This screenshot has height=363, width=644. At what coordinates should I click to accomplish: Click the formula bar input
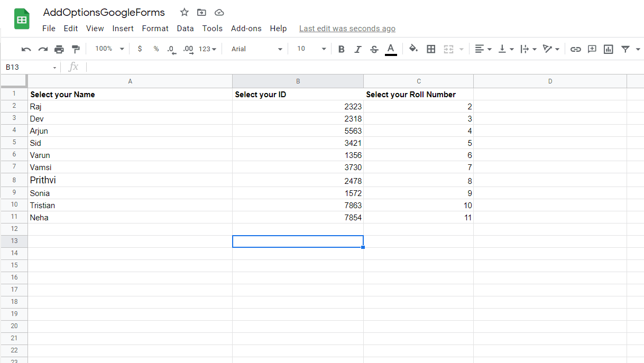[365, 67]
